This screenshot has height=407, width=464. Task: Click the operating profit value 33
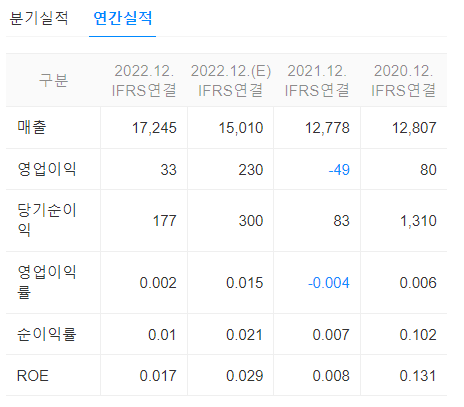tap(168, 169)
